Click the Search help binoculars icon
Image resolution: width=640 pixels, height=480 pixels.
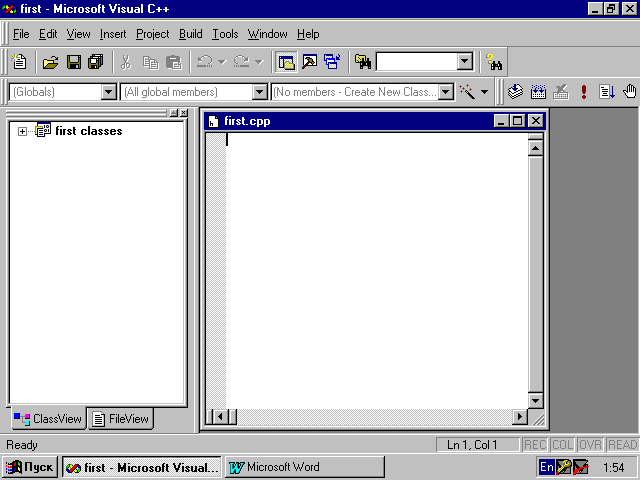(494, 62)
